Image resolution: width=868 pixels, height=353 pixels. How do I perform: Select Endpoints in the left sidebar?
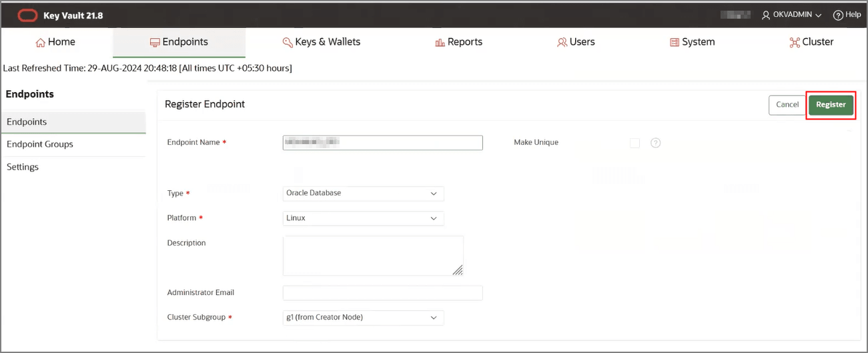(73, 122)
